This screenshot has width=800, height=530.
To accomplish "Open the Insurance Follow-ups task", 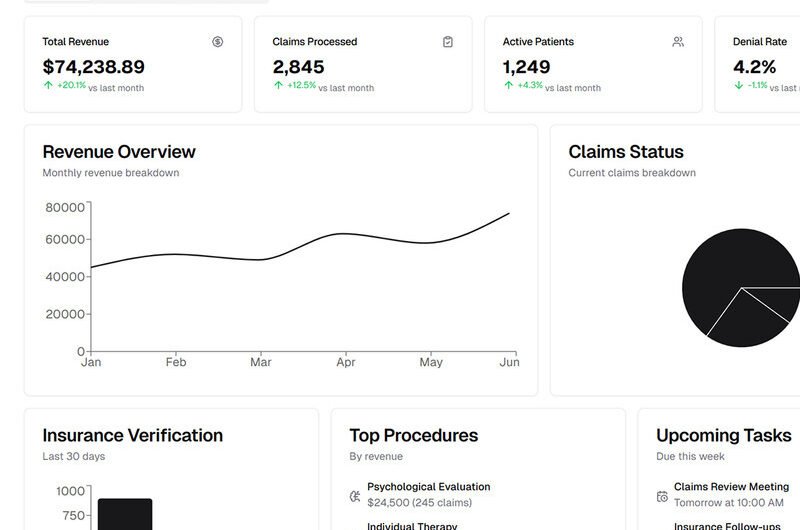I will pos(727,526).
